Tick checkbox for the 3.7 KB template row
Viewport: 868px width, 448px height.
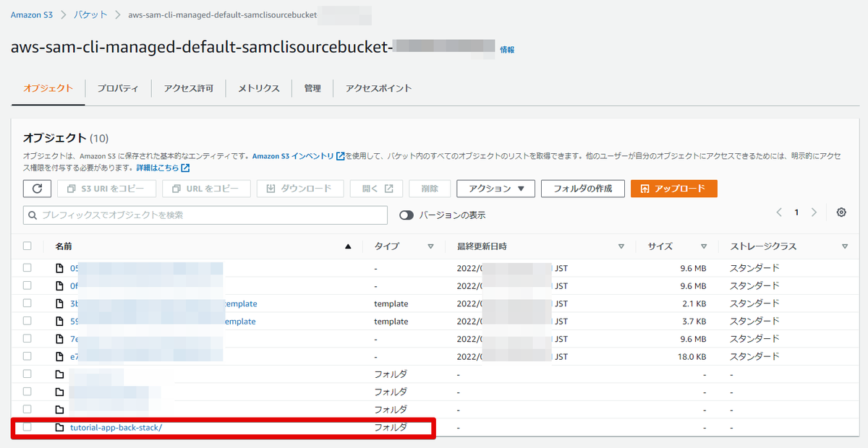point(27,321)
